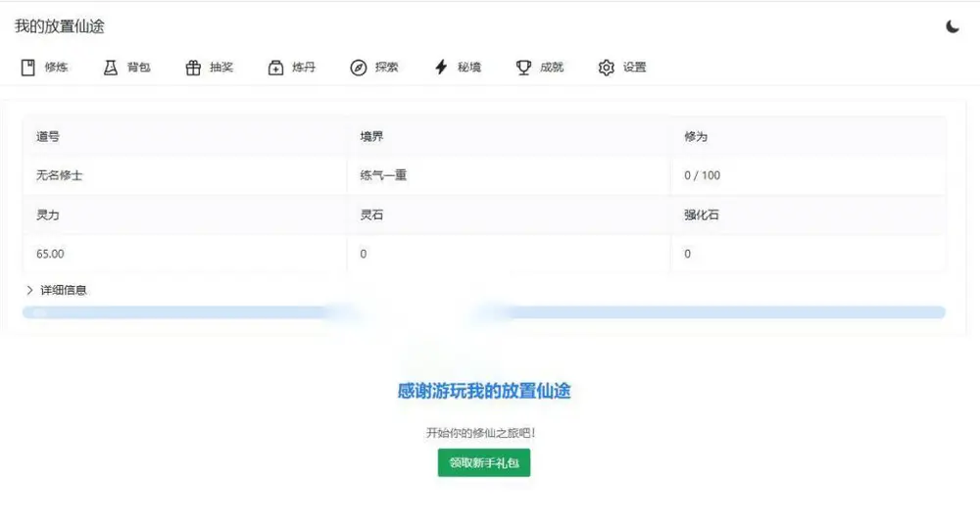Viewport: 980px width, 523px height.
Task: Open the 背包 menu label
Action: (139, 68)
